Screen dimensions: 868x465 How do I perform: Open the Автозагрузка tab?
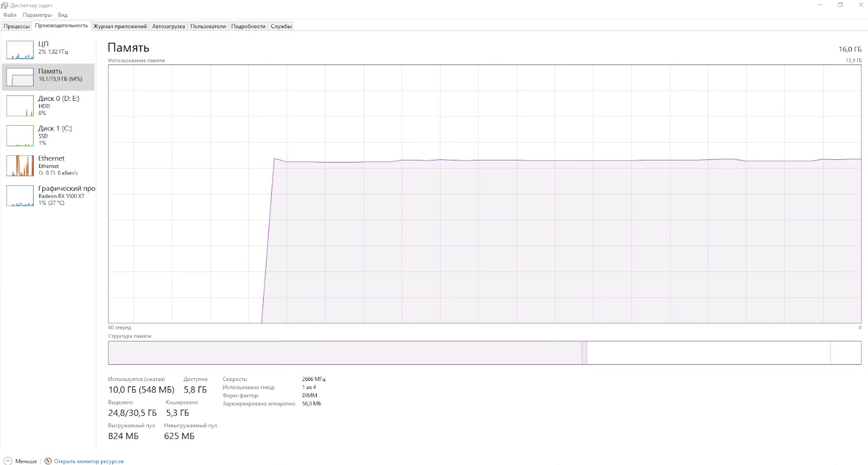[x=169, y=26]
